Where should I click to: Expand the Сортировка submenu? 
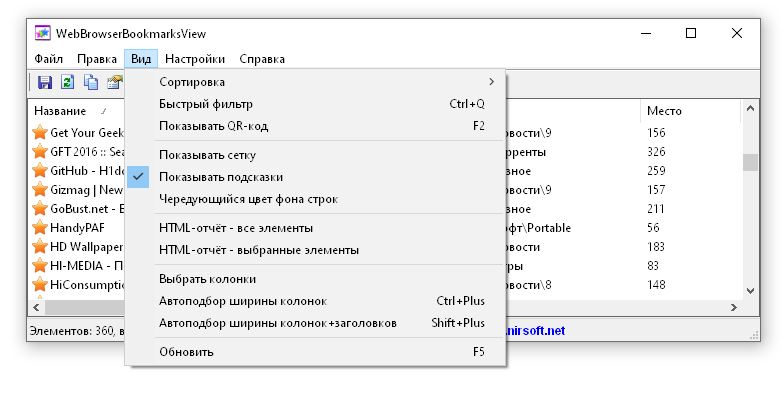pyautogui.click(x=315, y=82)
